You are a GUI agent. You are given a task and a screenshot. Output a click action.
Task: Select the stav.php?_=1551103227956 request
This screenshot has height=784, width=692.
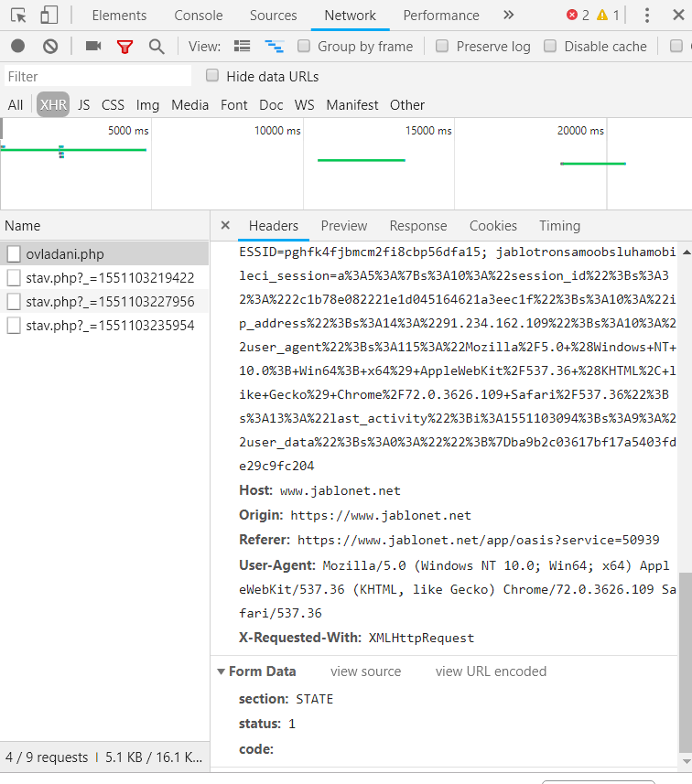[110, 301]
